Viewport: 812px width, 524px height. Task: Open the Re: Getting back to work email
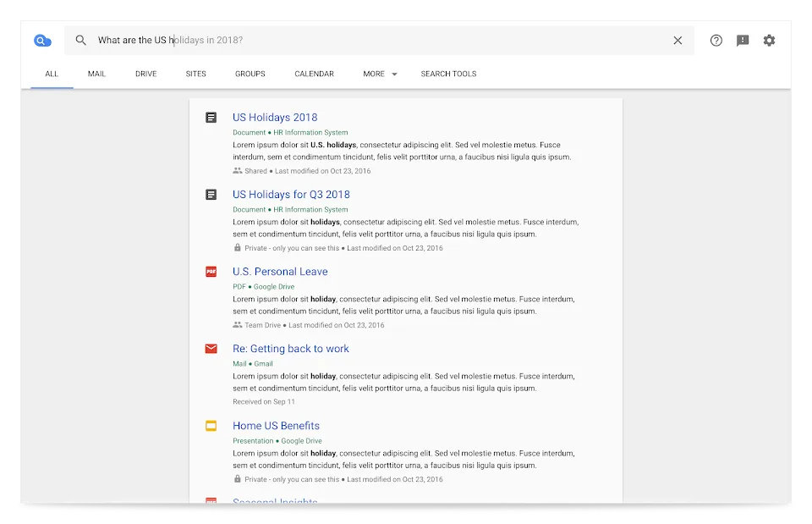point(290,349)
